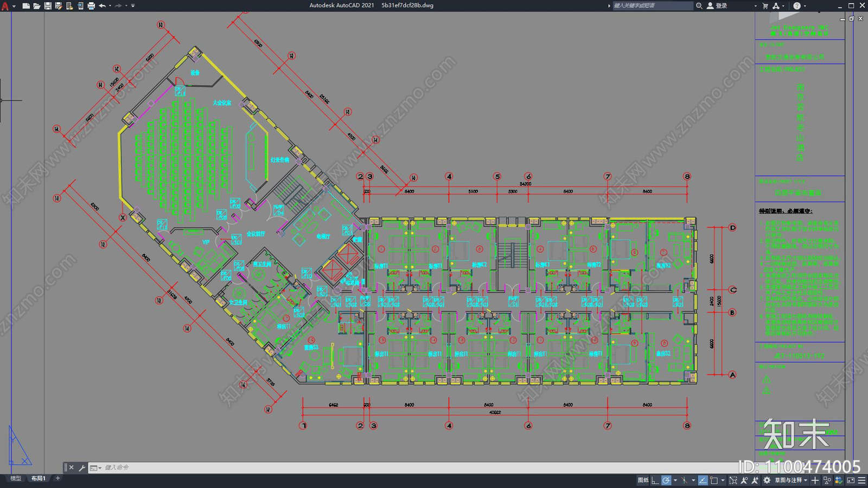Toggle selection cycling maximize viewport icon

(733, 480)
